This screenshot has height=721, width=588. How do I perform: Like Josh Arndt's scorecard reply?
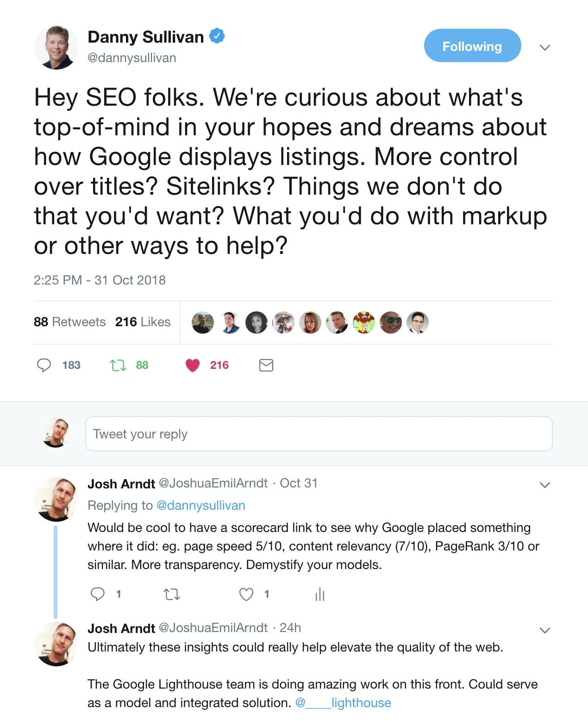pyautogui.click(x=246, y=594)
